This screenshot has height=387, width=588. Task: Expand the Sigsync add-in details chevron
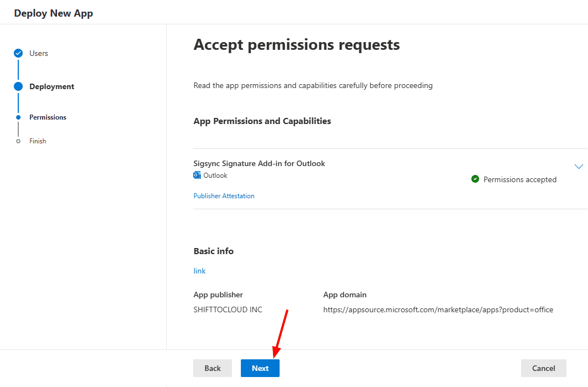point(579,167)
